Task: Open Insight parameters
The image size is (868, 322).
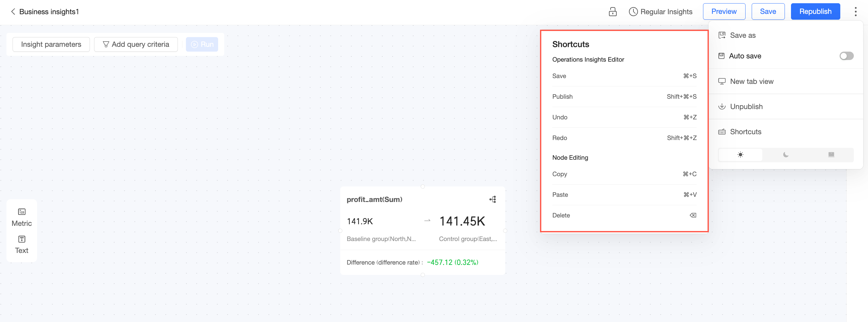Action: click(x=51, y=44)
